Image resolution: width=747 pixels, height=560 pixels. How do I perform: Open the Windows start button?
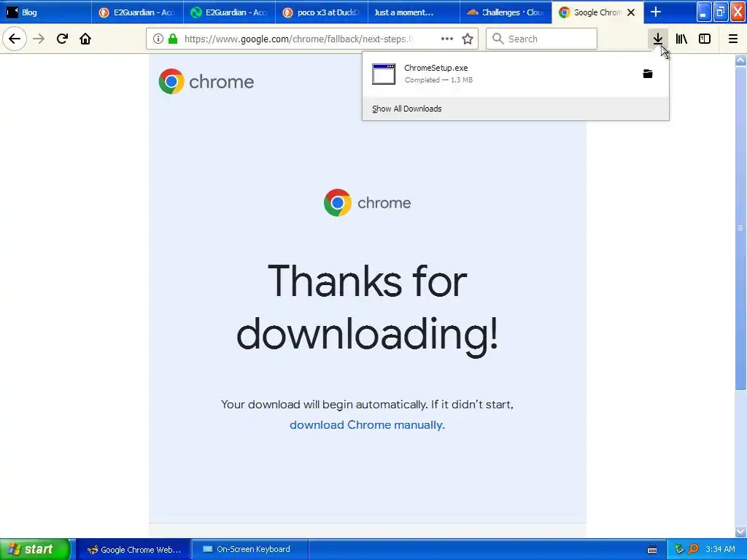(x=34, y=549)
